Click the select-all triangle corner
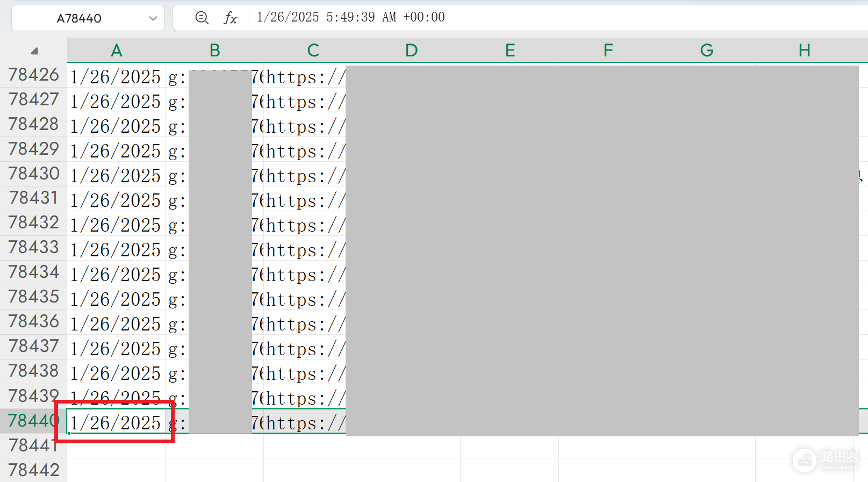Viewport: 868px width, 482px height. point(34,51)
